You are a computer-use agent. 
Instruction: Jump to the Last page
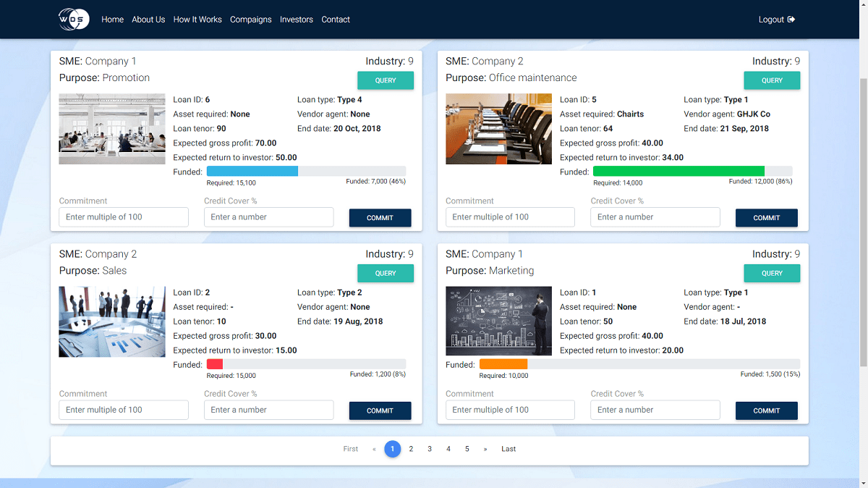[509, 449]
